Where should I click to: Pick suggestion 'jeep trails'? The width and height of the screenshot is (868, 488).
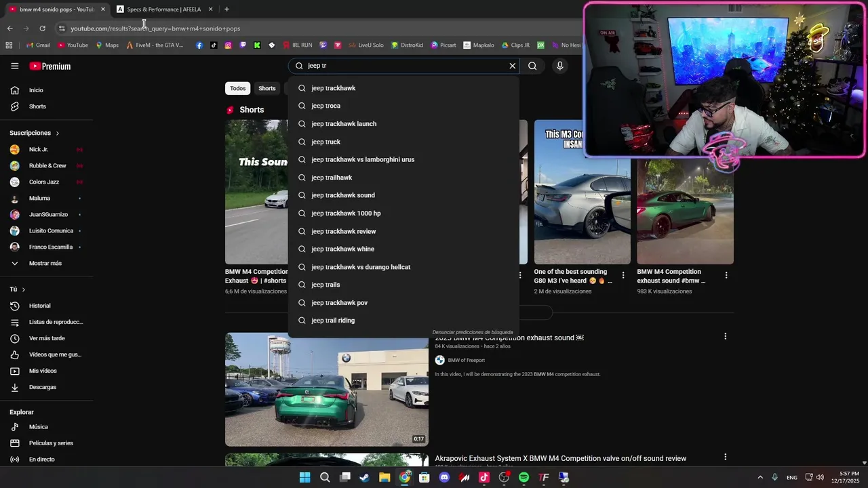[403, 285]
